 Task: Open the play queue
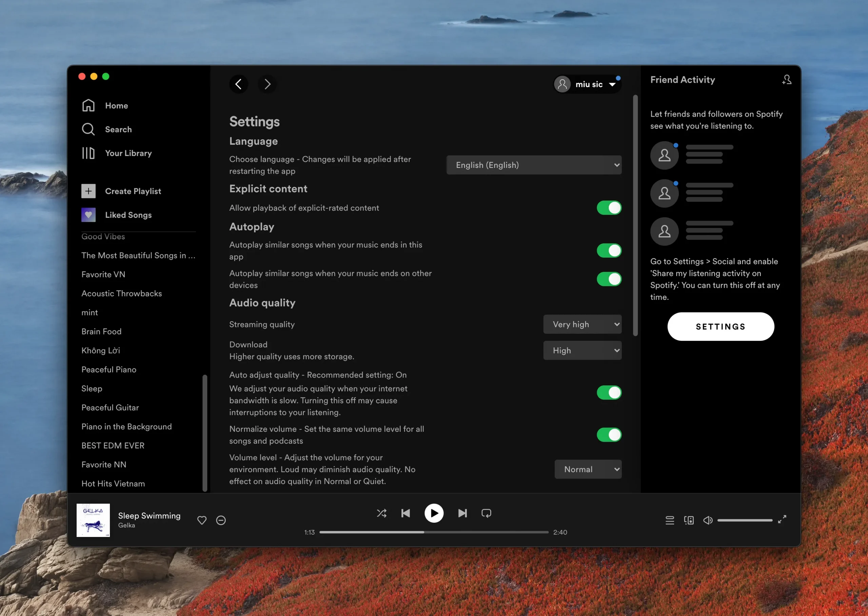(670, 520)
